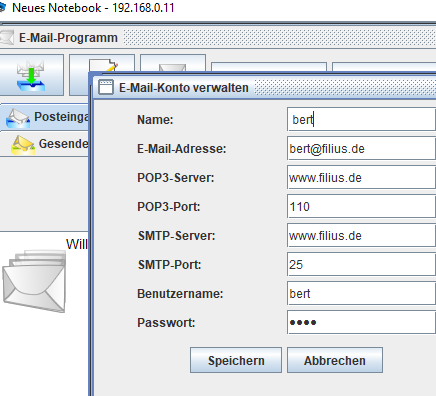Screen dimensions: 436x396
Task: Focus the POP3-Port field showing 110
Action: tap(361, 206)
